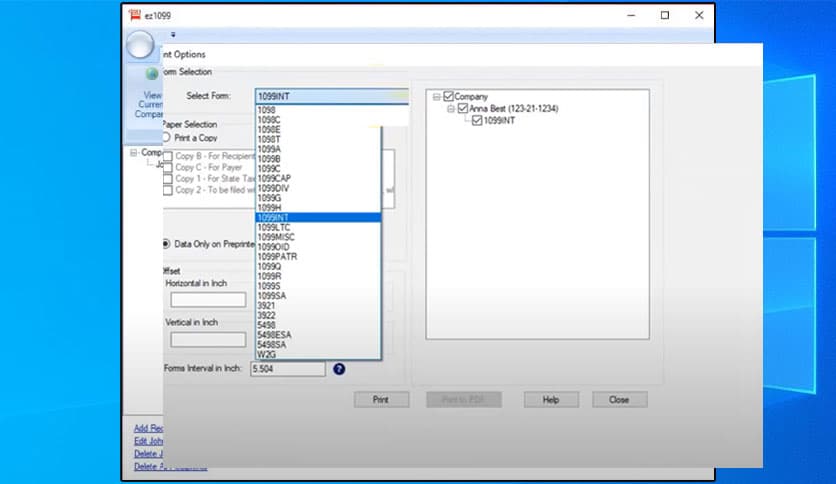Choose 3922 from form list
Image resolution: width=836 pixels, height=484 pixels.
[x=318, y=316]
